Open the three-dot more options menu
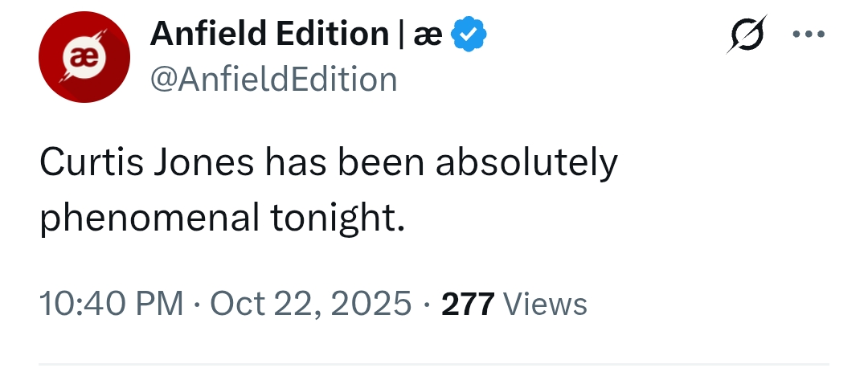868x368 pixels. point(809,35)
